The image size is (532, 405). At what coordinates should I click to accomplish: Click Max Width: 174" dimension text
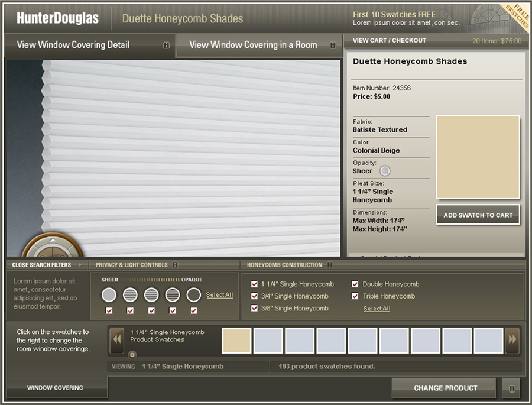pos(379,221)
